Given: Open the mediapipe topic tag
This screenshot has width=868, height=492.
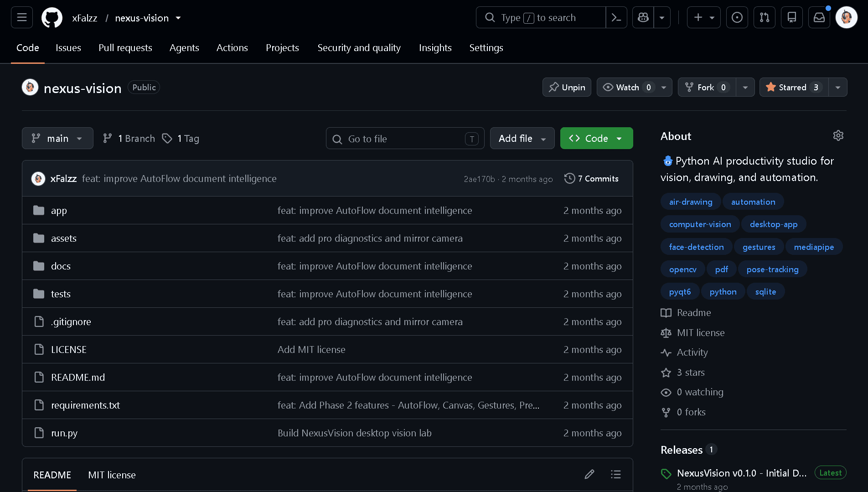Looking at the screenshot, I should point(814,247).
